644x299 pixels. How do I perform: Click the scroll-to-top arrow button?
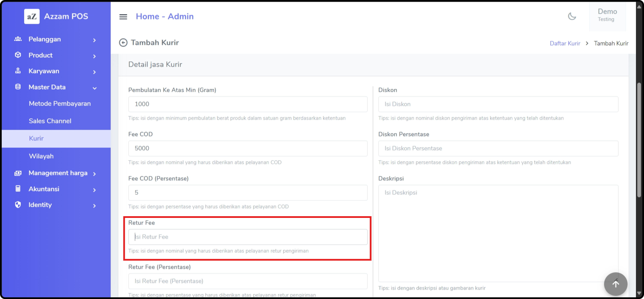[x=615, y=284]
